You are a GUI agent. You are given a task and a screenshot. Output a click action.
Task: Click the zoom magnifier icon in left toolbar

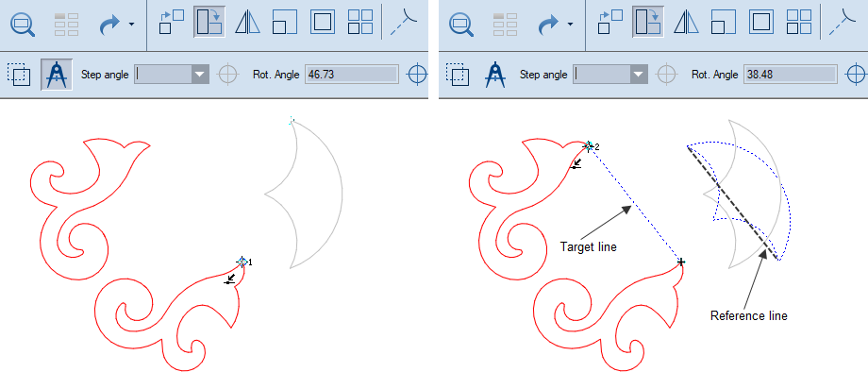[22, 23]
